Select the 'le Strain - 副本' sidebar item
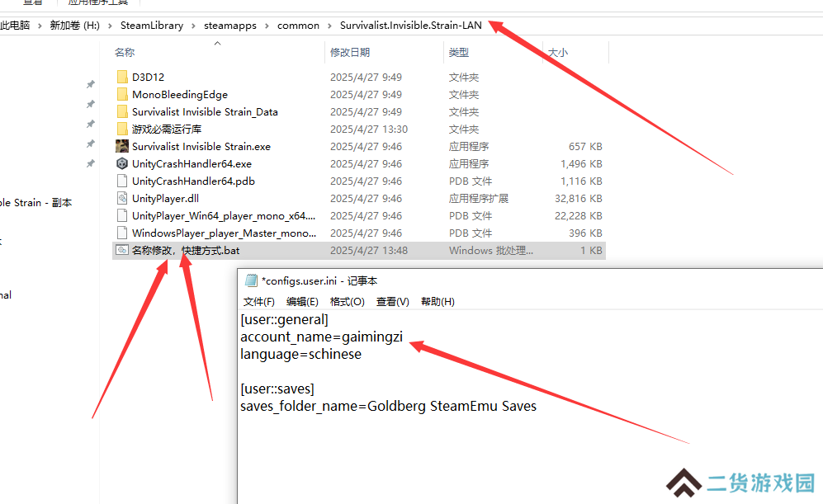823x504 pixels. click(35, 202)
